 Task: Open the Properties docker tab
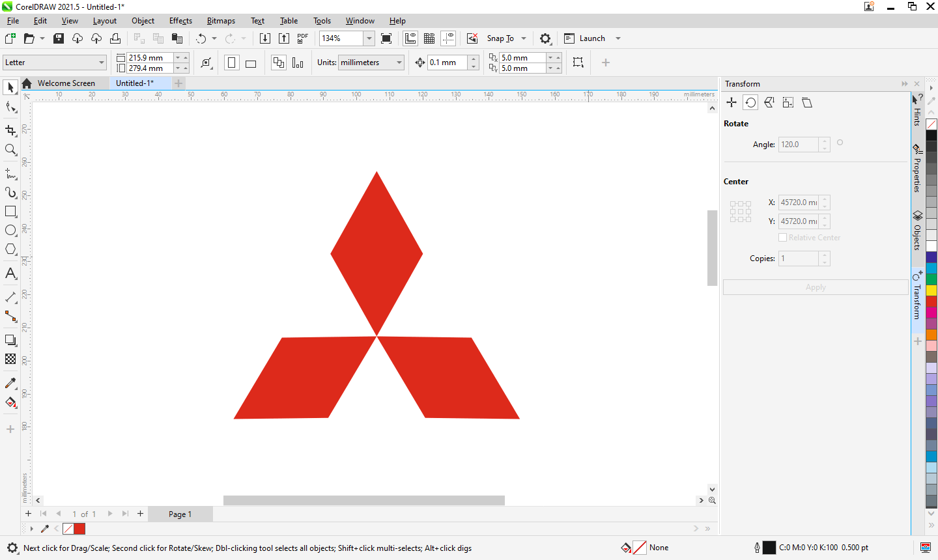917,168
